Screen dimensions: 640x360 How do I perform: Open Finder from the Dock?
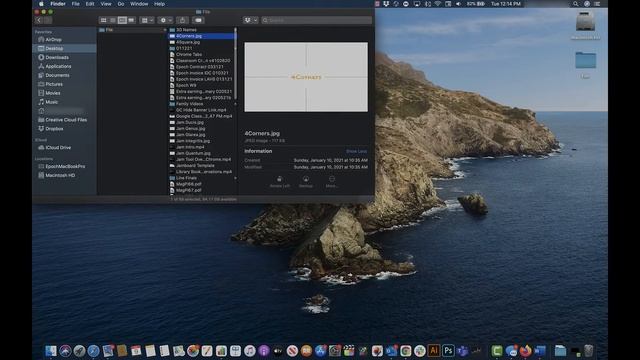click(51, 351)
